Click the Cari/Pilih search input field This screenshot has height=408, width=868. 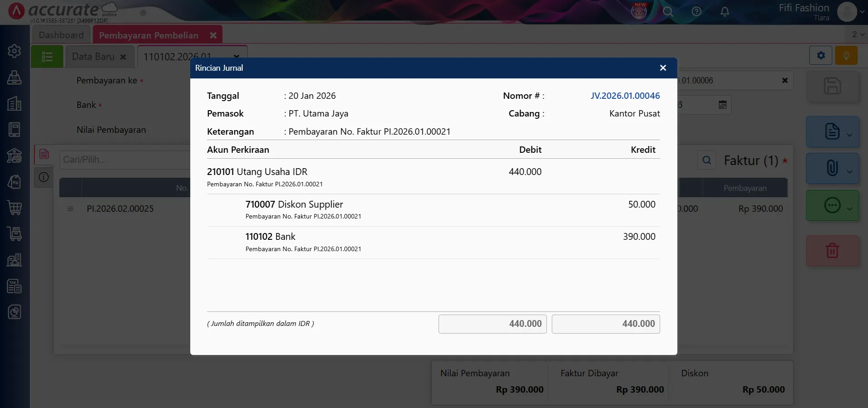tap(125, 160)
